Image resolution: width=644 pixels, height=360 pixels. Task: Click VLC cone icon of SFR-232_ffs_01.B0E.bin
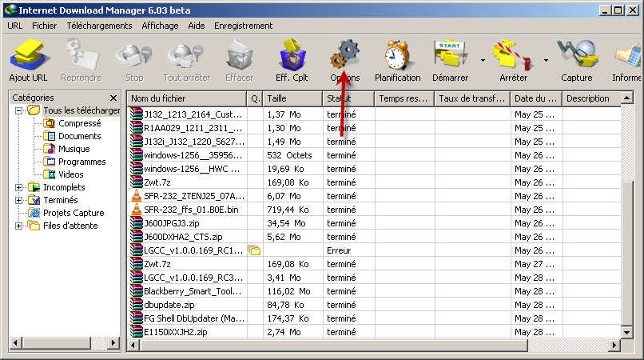click(x=137, y=210)
